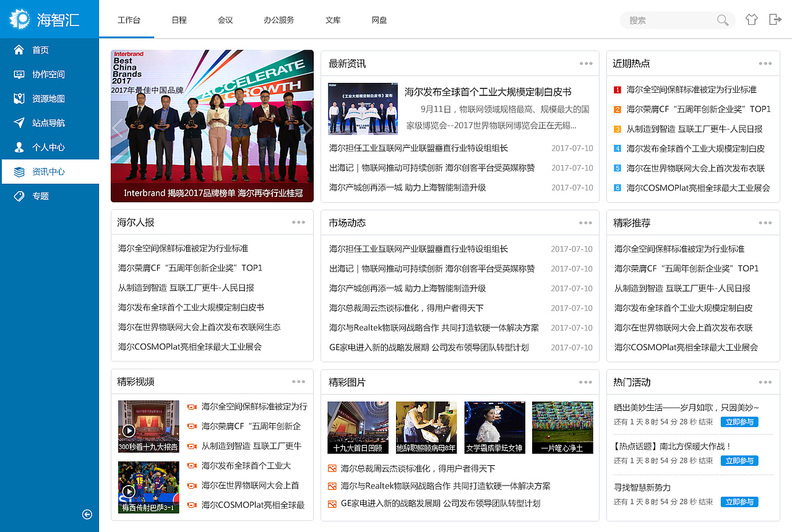Open the 十九大首日回顾 photo thumbnail
This screenshot has width=792, height=532.
(358, 427)
